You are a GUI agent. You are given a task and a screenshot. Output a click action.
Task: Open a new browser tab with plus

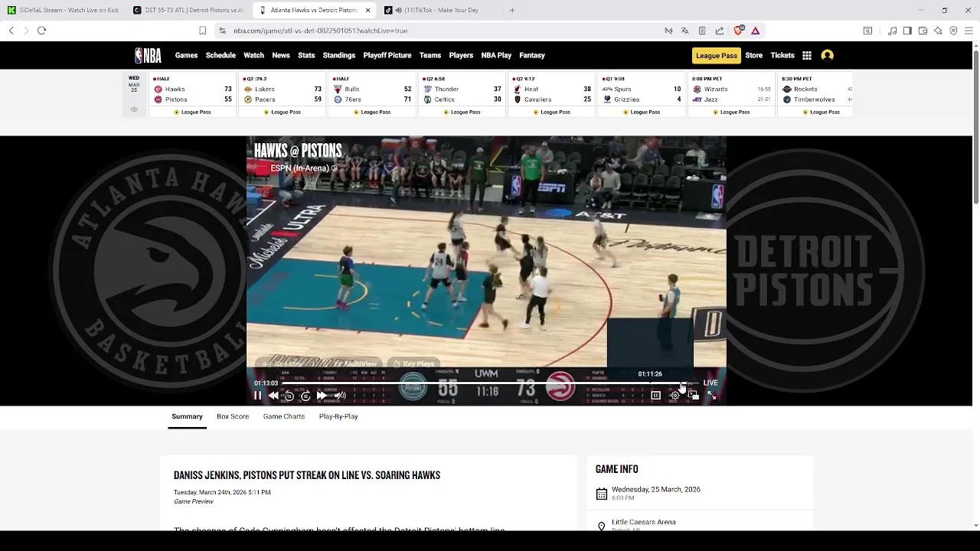(x=512, y=10)
